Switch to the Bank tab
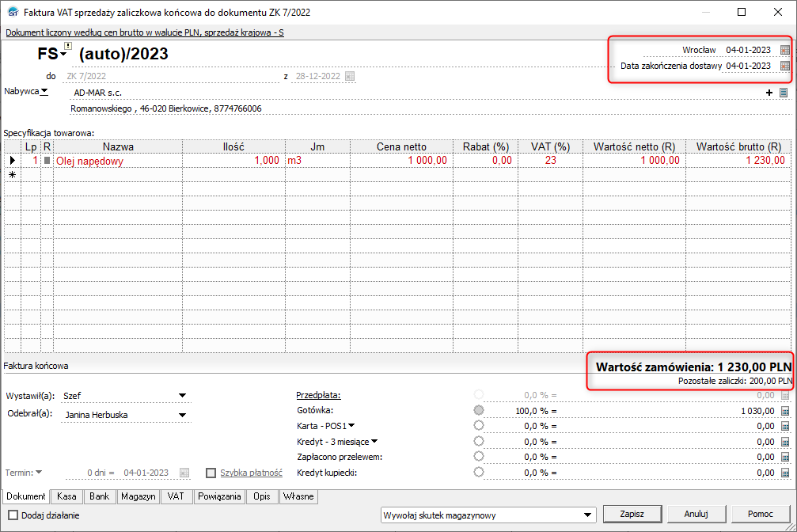The height and width of the screenshot is (532, 797). click(x=99, y=496)
